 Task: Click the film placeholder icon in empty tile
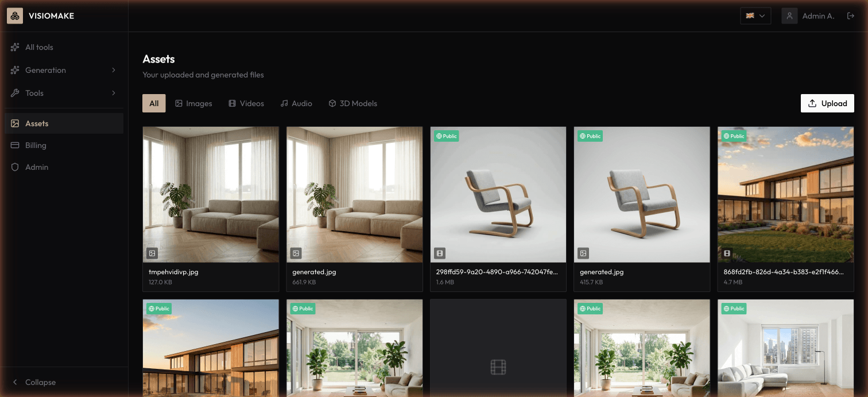coord(498,367)
